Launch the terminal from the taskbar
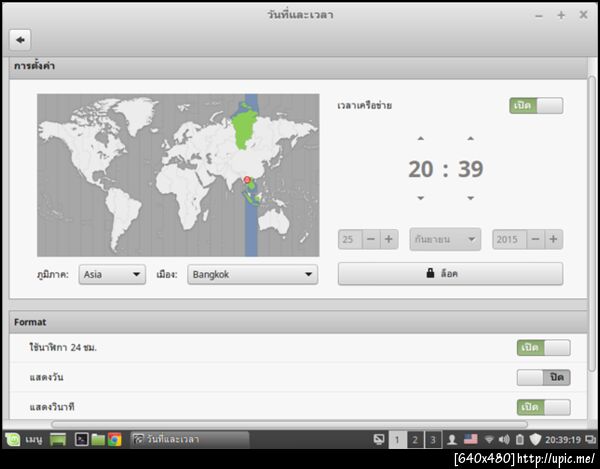Image resolution: width=600 pixels, height=469 pixels. tap(82, 440)
